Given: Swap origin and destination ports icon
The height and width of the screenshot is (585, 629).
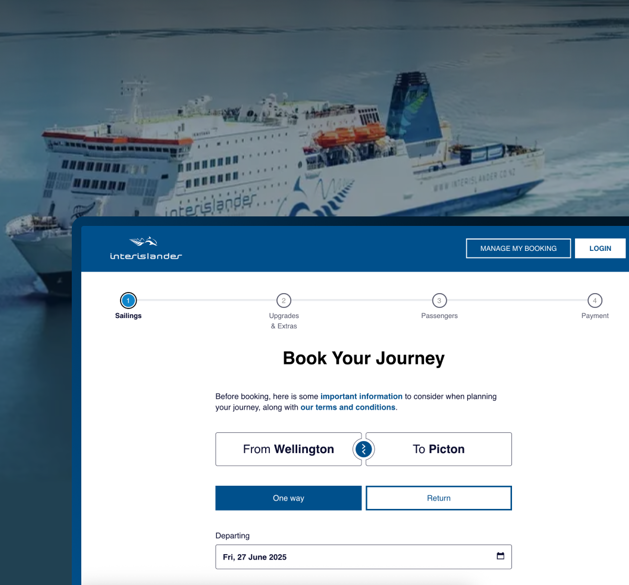Looking at the screenshot, I should click(x=363, y=449).
